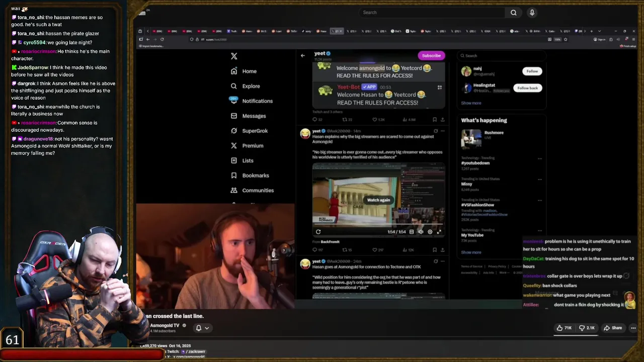Click the X logo in sidebar
Screen dimensions: 644x362
point(234,56)
